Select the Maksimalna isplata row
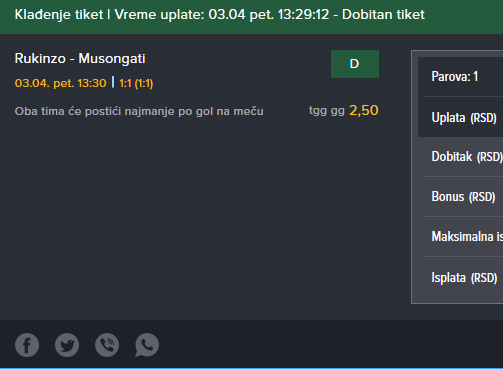Viewport: 503px width, 369px height. click(460, 237)
